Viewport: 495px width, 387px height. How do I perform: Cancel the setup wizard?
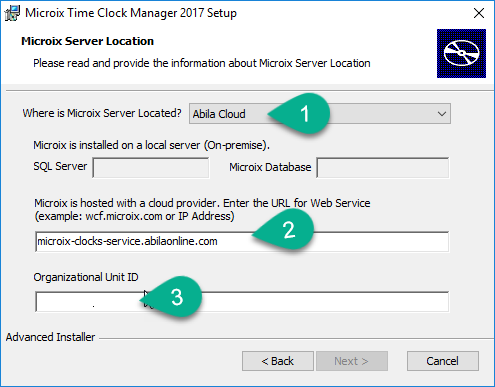[443, 361]
